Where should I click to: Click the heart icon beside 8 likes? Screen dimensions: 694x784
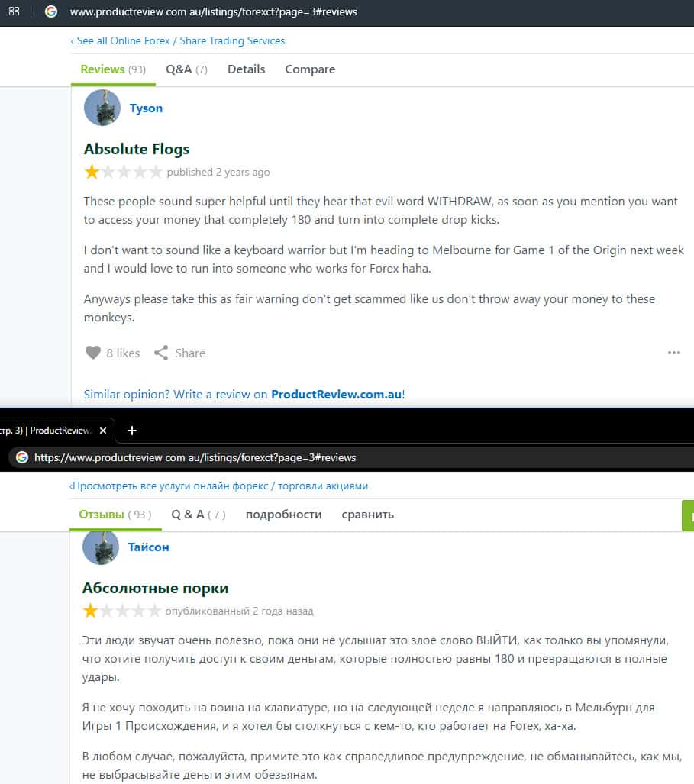click(x=93, y=353)
